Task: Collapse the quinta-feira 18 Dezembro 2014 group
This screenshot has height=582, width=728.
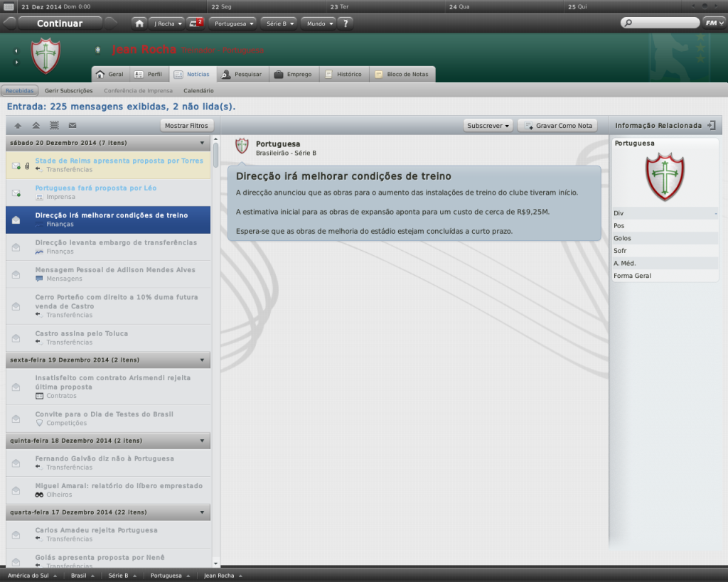Action: click(203, 441)
